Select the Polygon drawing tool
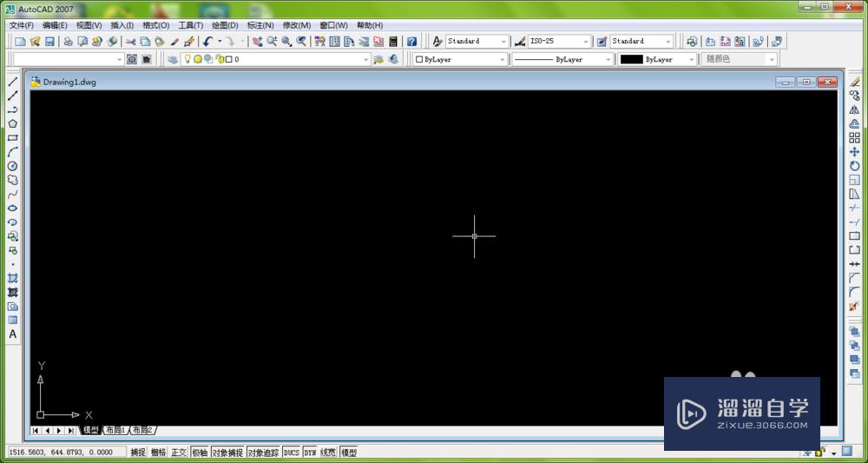The width and height of the screenshot is (868, 463). (x=13, y=123)
